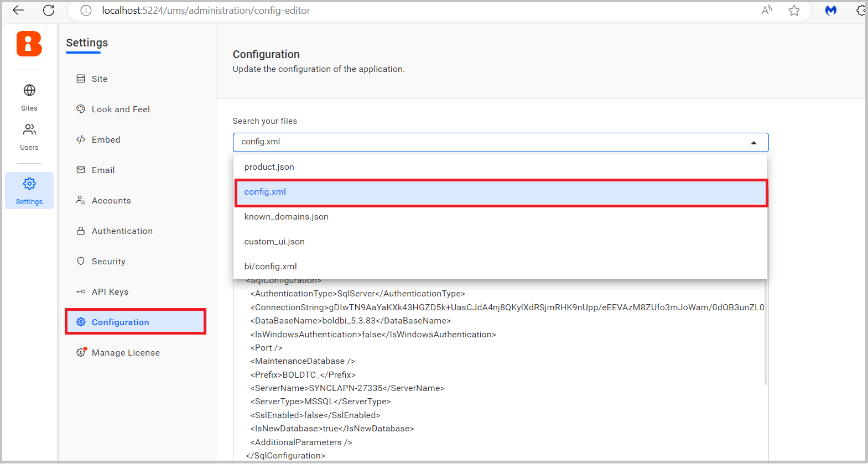868x464 pixels.
Task: Click the MaintenanceDatabase tag line
Action: 303,361
